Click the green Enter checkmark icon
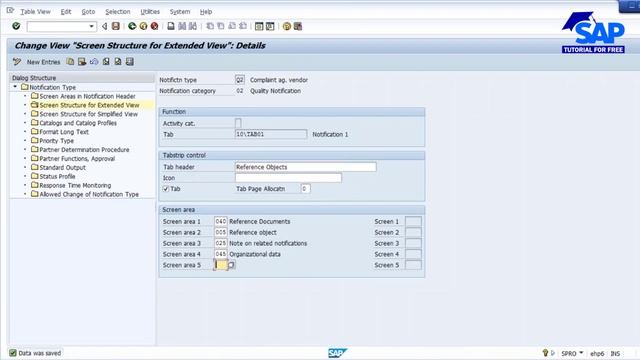Image resolution: width=640 pixels, height=360 pixels. (16, 26)
